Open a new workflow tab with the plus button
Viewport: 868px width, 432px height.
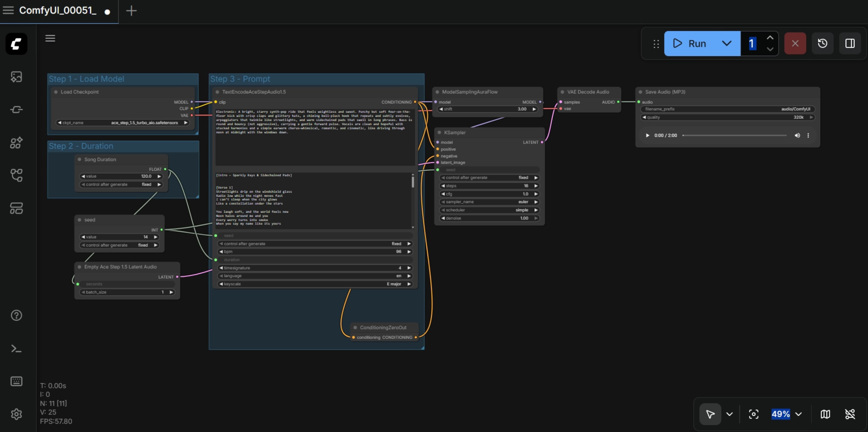(x=131, y=11)
